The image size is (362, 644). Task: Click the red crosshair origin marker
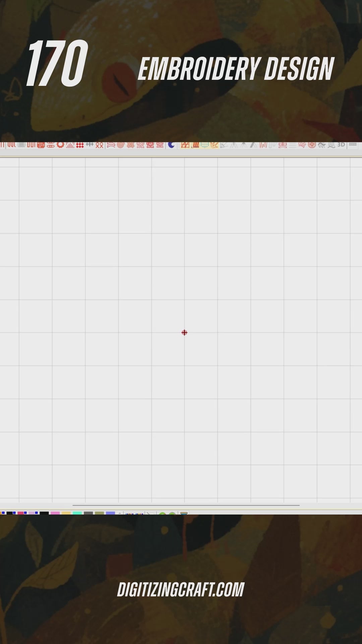coord(184,332)
